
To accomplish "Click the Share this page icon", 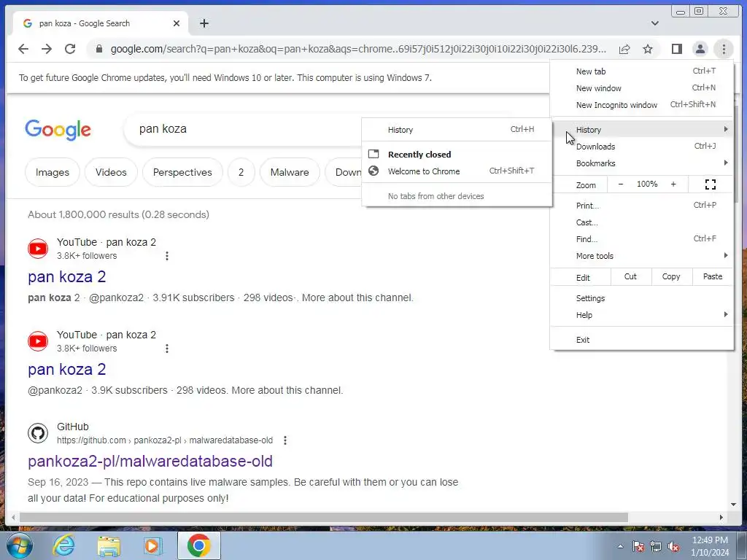I will tap(624, 49).
